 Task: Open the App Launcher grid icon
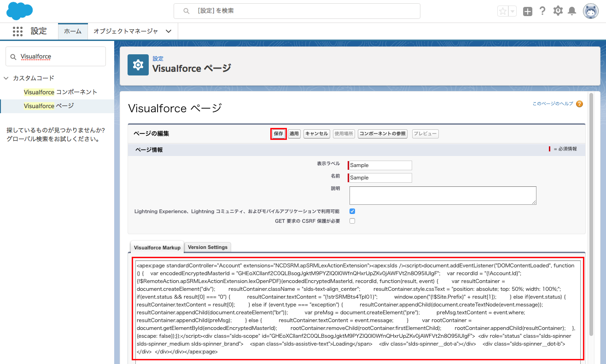[x=17, y=31]
